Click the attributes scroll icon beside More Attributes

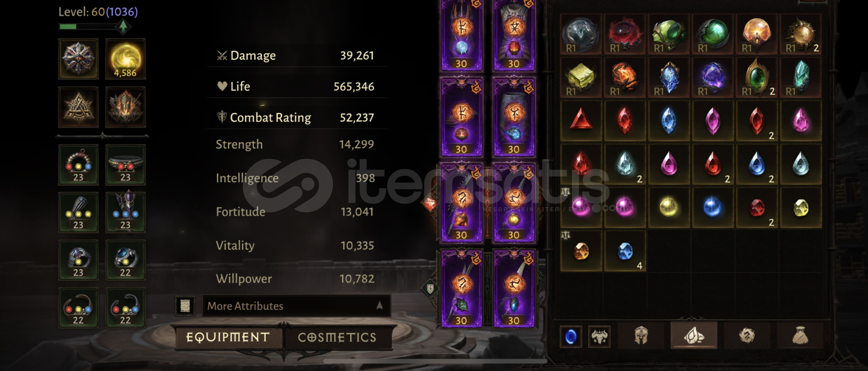click(185, 306)
